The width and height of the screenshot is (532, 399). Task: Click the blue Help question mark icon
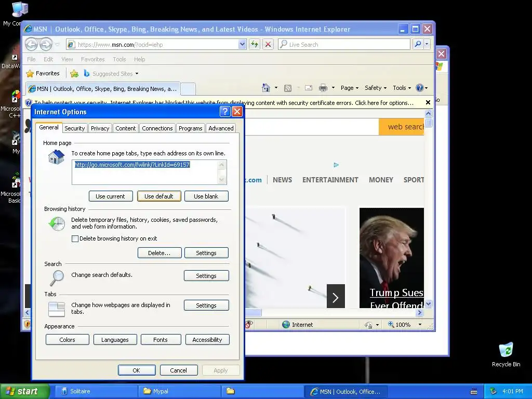tap(420, 88)
